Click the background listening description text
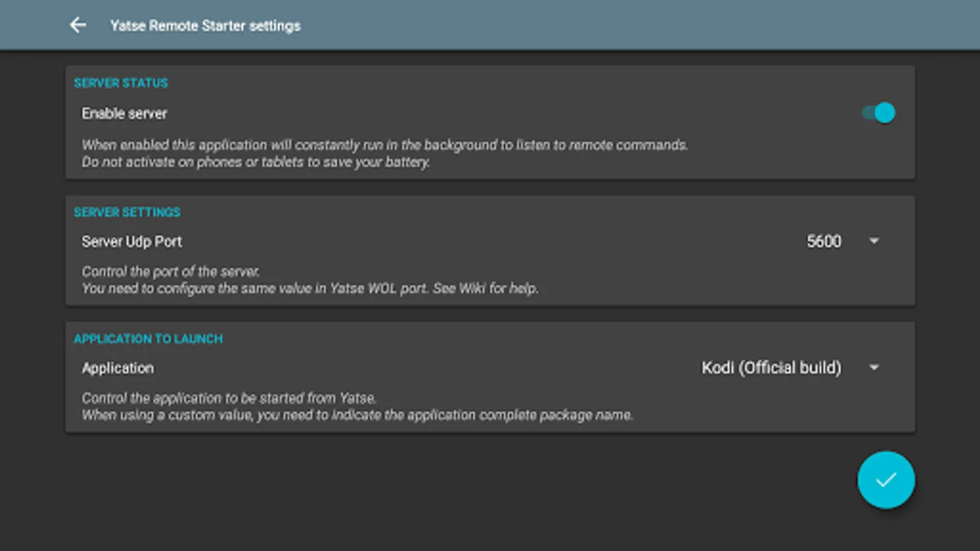Viewport: 980px width, 551px height. pyautogui.click(x=385, y=145)
